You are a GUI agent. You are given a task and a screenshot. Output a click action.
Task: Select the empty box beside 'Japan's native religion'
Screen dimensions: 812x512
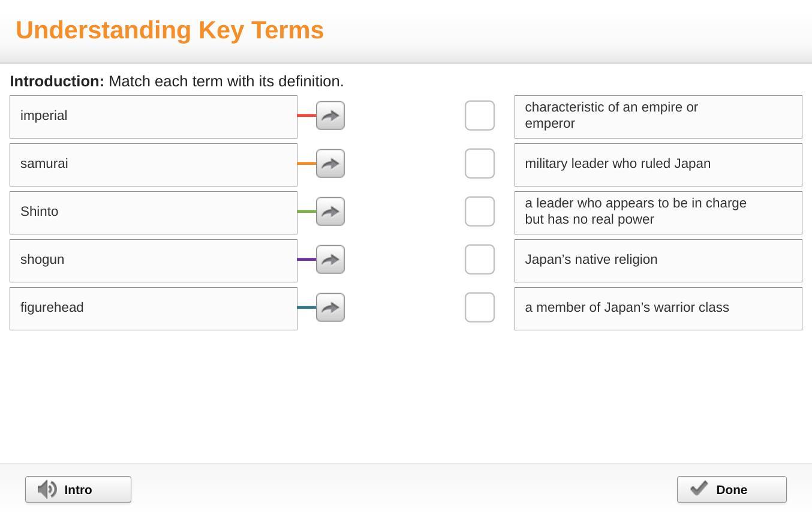tap(480, 260)
